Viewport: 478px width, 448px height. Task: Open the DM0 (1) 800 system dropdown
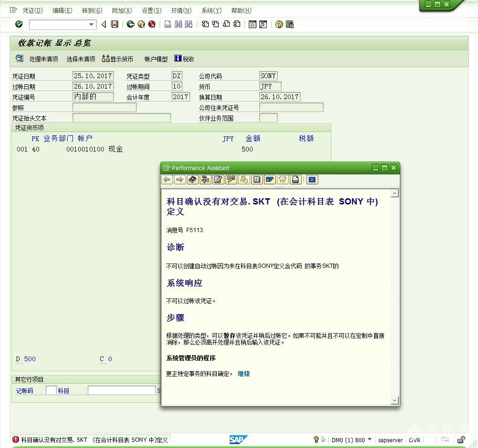(369, 439)
